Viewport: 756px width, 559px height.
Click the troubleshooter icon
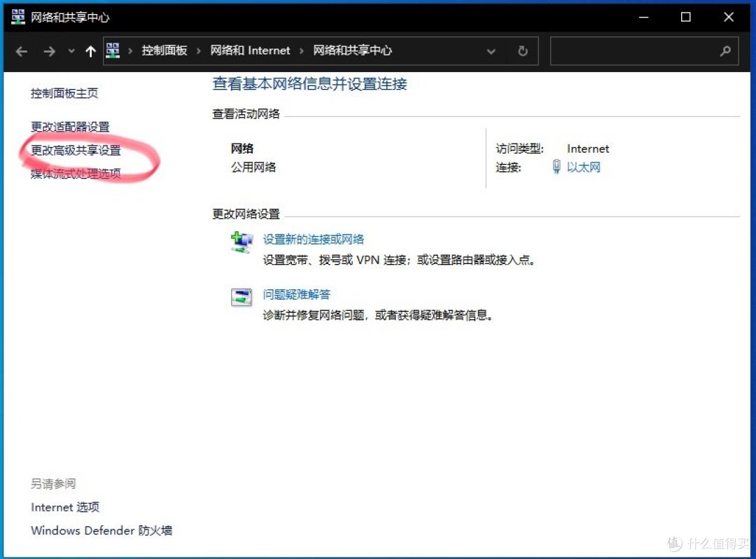point(241,297)
